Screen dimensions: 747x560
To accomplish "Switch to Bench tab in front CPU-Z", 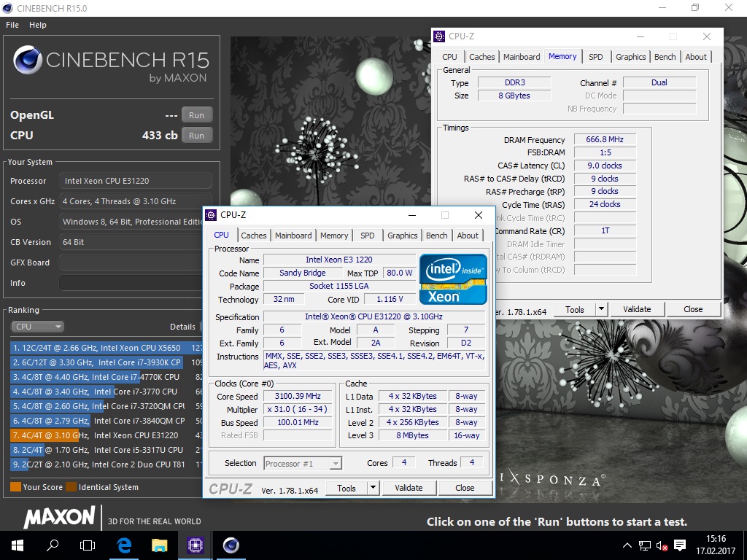I will (436, 236).
